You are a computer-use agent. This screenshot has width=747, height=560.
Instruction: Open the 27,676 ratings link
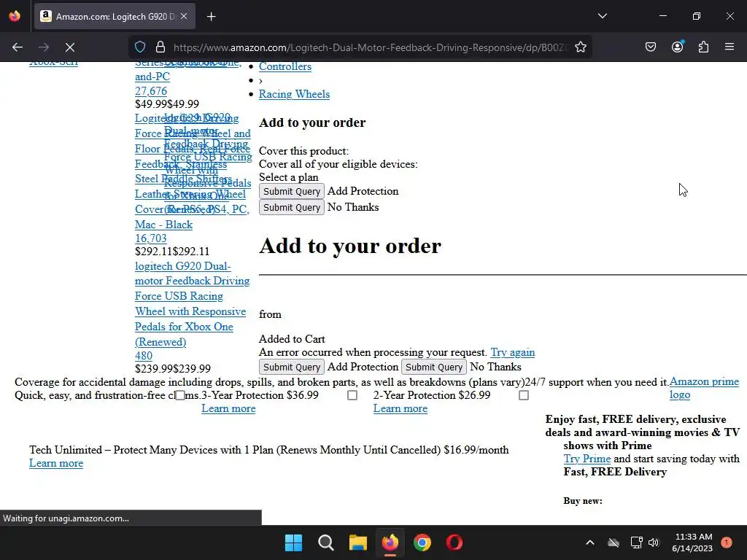[150, 91]
